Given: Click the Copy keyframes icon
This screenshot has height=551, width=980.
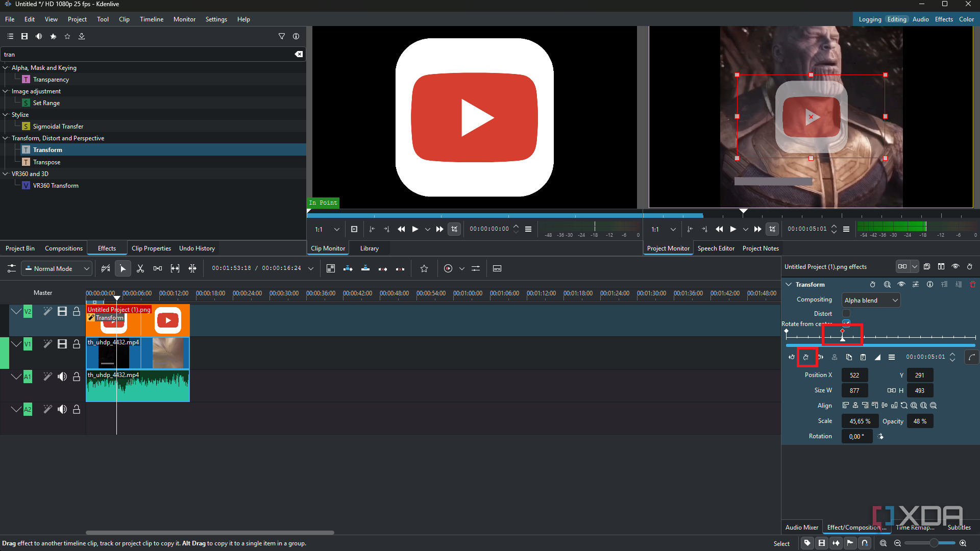Looking at the screenshot, I should pos(849,357).
